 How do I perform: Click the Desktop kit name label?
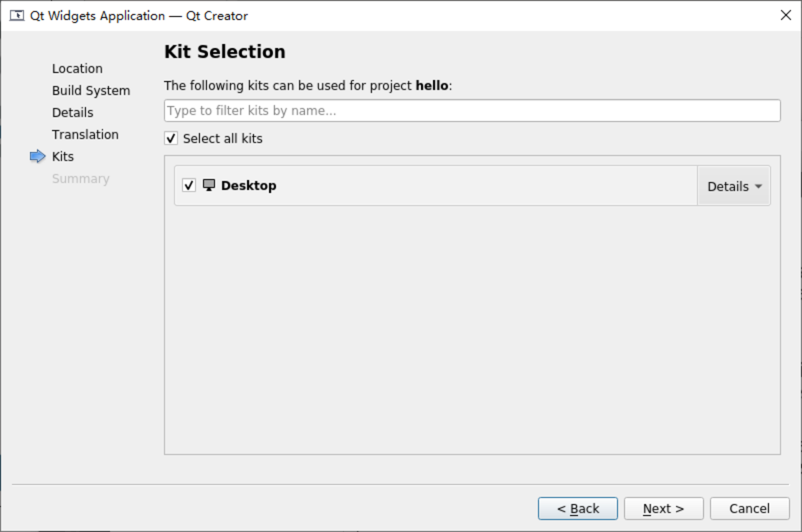point(249,185)
